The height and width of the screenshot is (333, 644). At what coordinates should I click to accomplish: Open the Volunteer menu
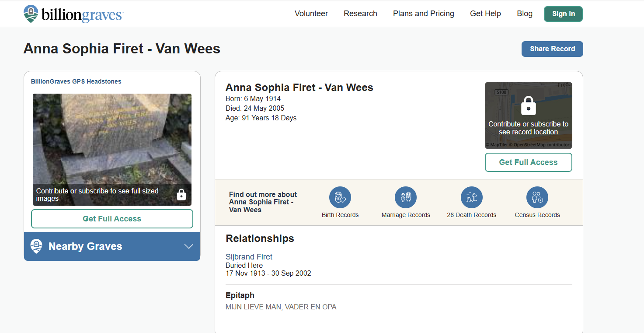click(x=311, y=14)
